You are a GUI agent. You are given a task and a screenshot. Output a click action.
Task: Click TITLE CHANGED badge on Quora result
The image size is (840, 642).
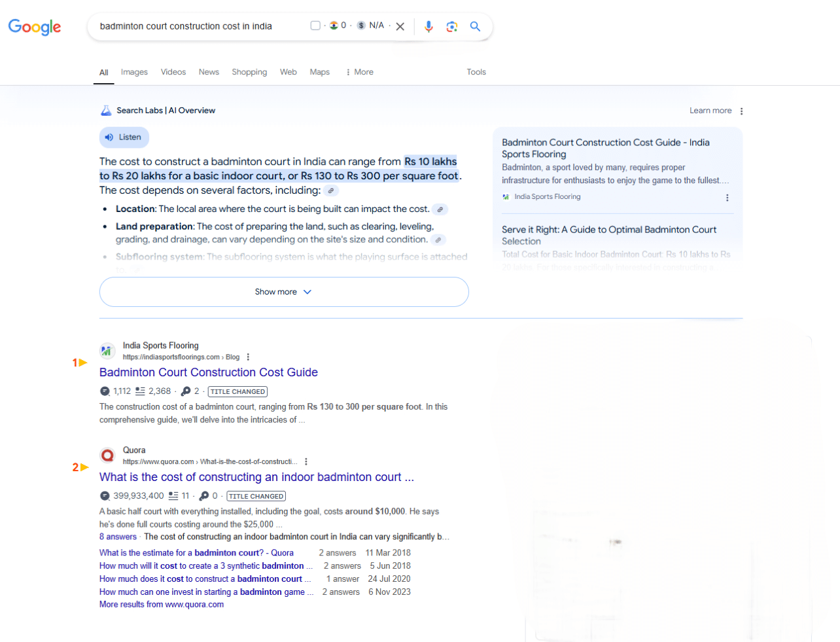[x=256, y=497]
